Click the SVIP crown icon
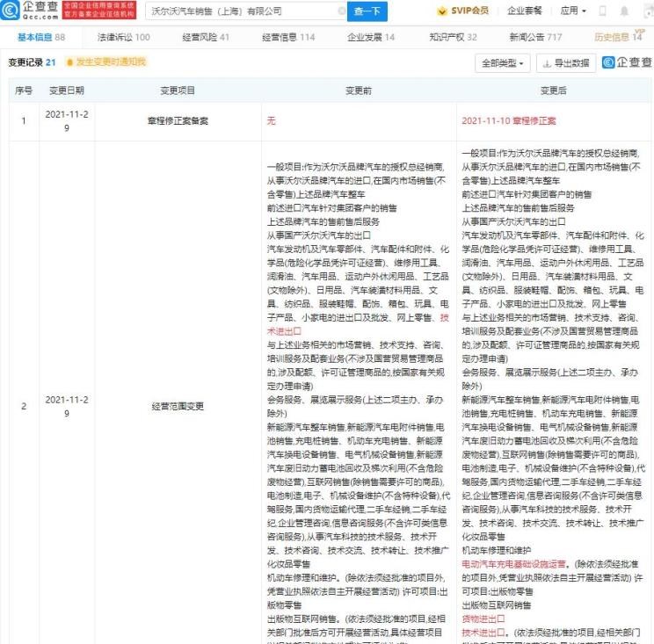Image resolution: width=654 pixels, height=644 pixels. 441,11
